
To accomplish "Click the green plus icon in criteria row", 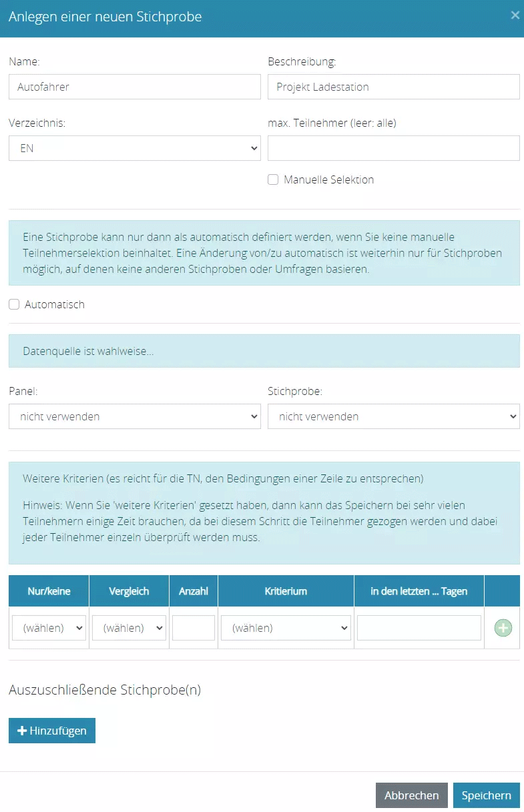I will (x=503, y=628).
